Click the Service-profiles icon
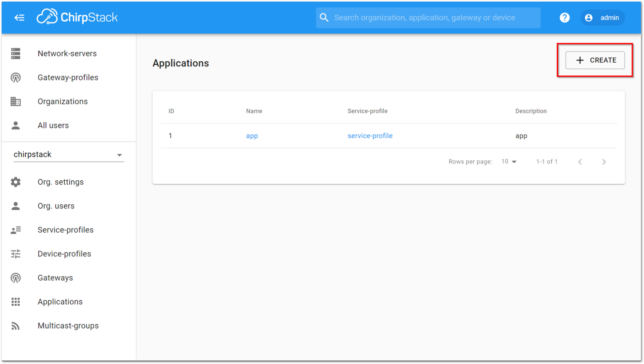This screenshot has width=644, height=364. pos(16,230)
